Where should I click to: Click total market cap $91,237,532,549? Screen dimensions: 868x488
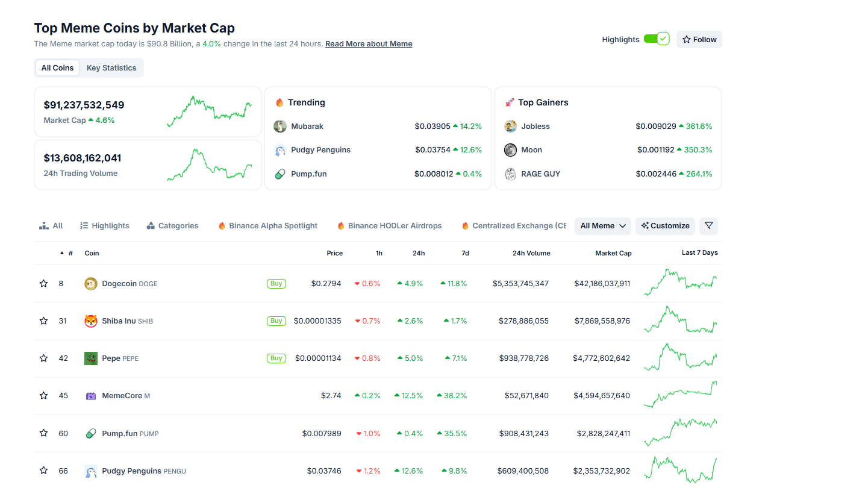tap(84, 105)
